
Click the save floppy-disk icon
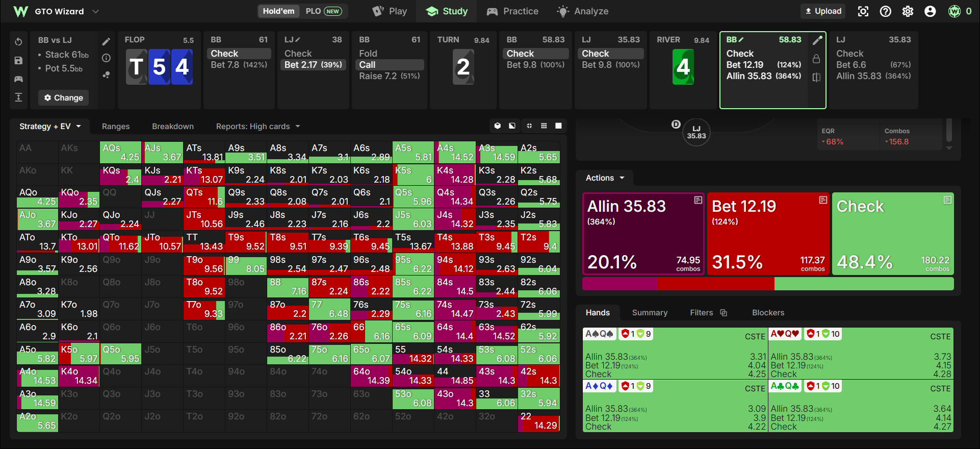18,60
